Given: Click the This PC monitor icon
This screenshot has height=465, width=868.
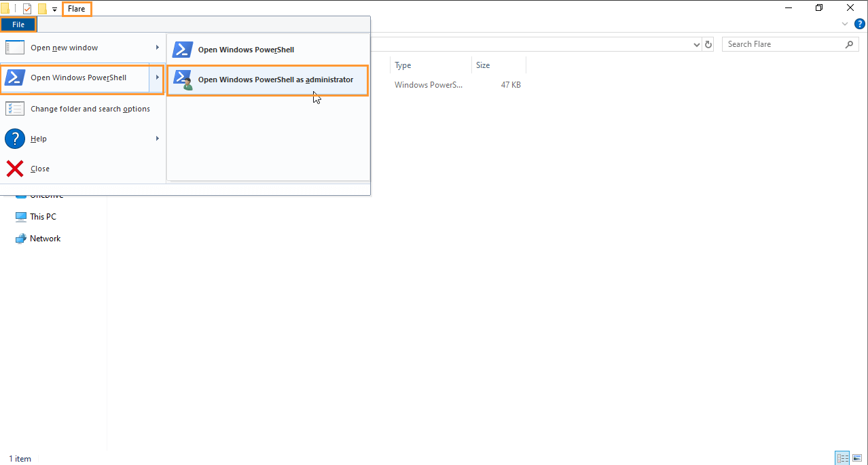Looking at the screenshot, I should (21, 217).
